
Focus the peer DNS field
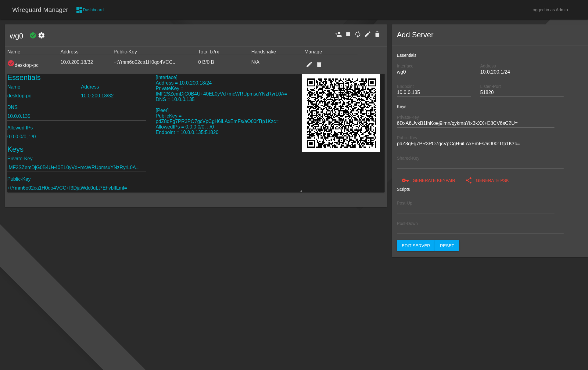click(x=77, y=116)
